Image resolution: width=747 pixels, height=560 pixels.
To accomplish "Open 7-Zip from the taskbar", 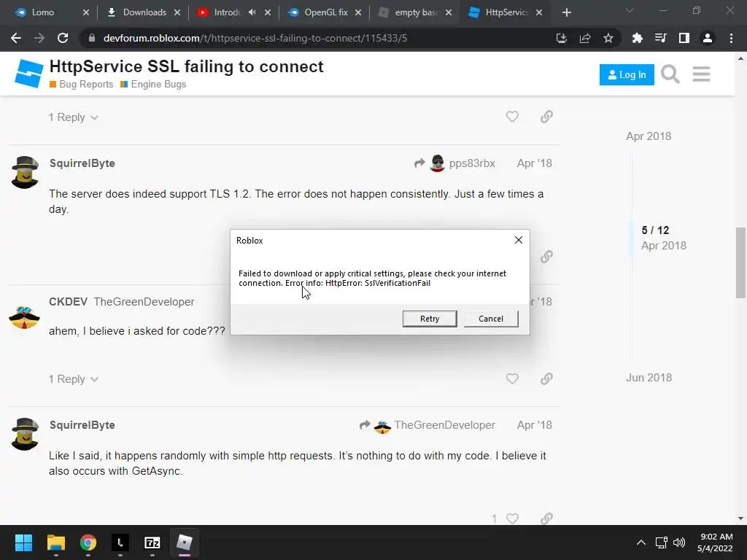I will [x=152, y=542].
